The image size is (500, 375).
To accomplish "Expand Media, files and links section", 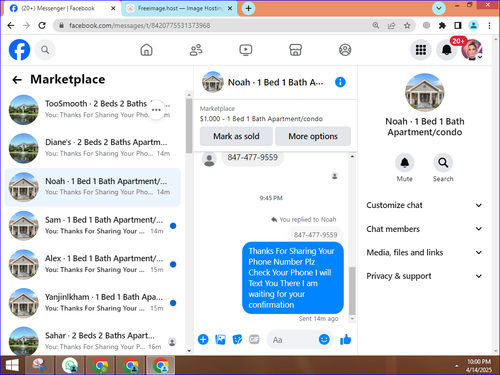I will coord(424,252).
